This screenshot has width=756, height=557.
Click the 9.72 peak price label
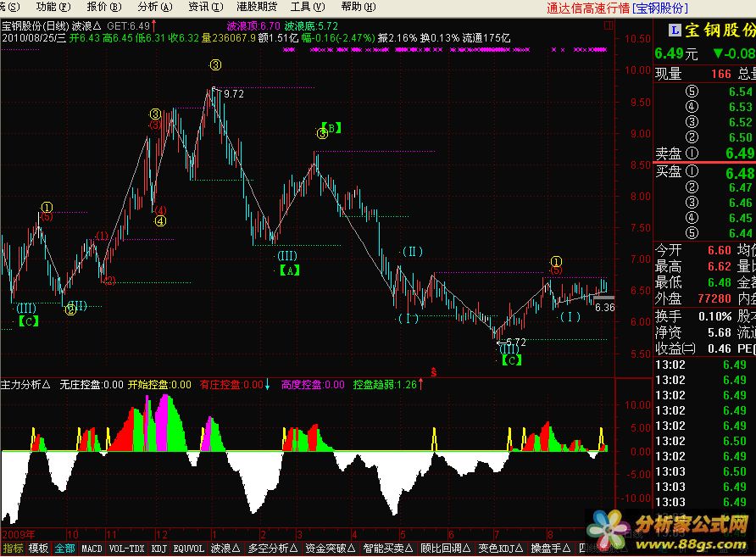click(234, 93)
